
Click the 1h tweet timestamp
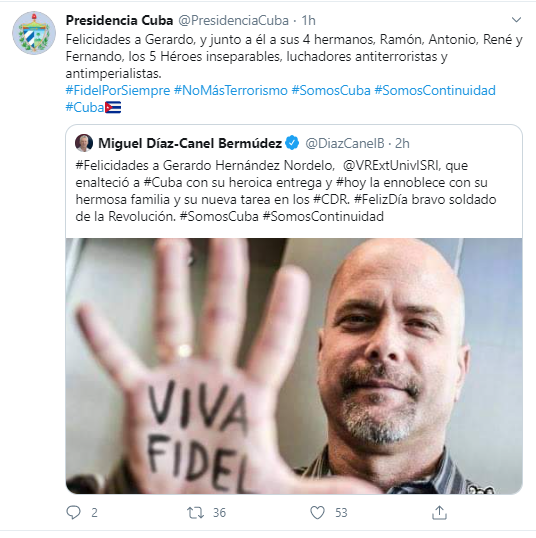(x=308, y=21)
